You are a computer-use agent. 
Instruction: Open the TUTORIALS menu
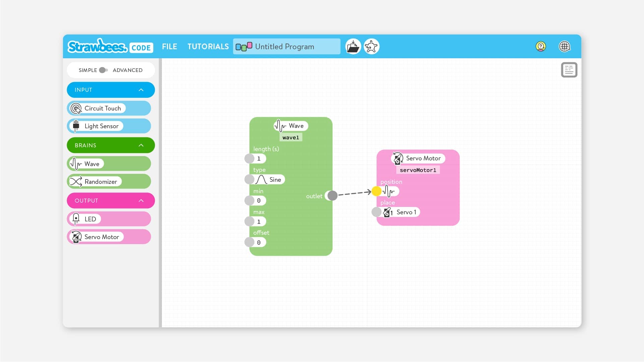[208, 47]
